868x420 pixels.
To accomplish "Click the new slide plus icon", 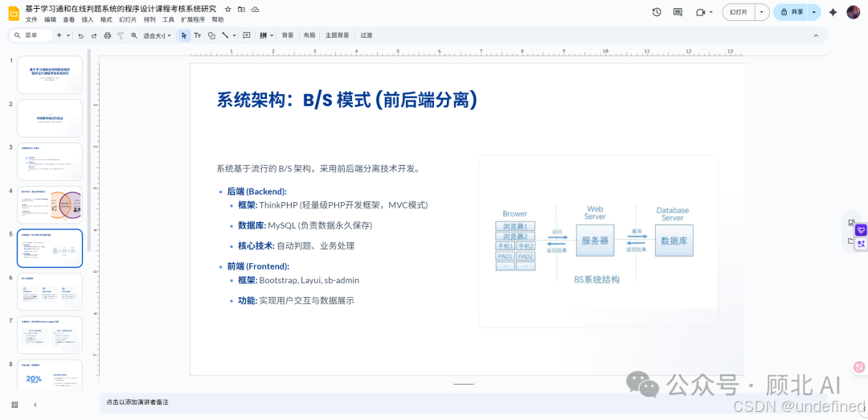I will (x=59, y=35).
